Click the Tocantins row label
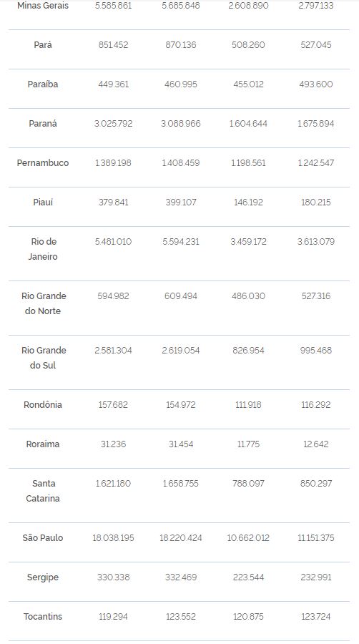Screen dimensions: 359x644 click(43, 617)
